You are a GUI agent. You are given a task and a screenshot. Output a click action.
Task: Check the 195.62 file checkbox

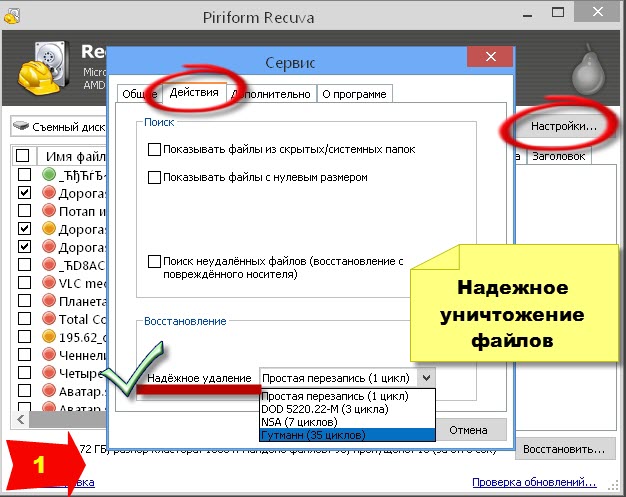click(x=24, y=337)
